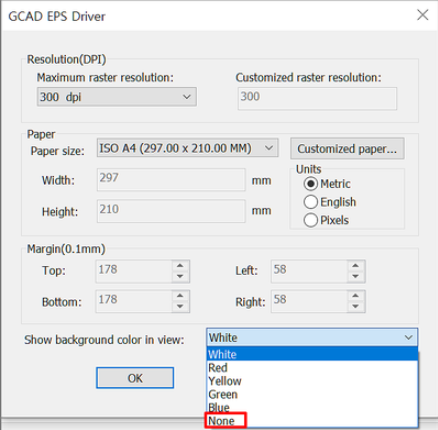This screenshot has width=438, height=430.
Task: Select Red background color option
Action: [218, 368]
